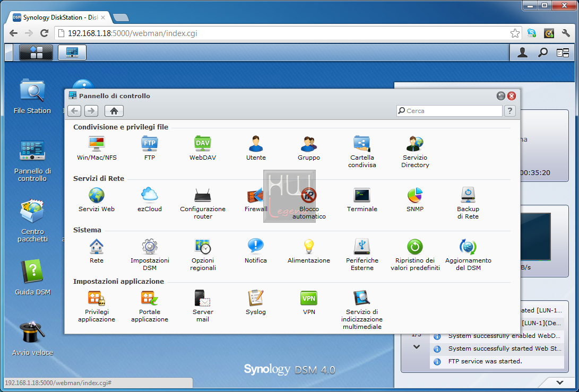Open the DSM user account menu
The width and height of the screenshot is (579, 392).
pyautogui.click(x=522, y=53)
